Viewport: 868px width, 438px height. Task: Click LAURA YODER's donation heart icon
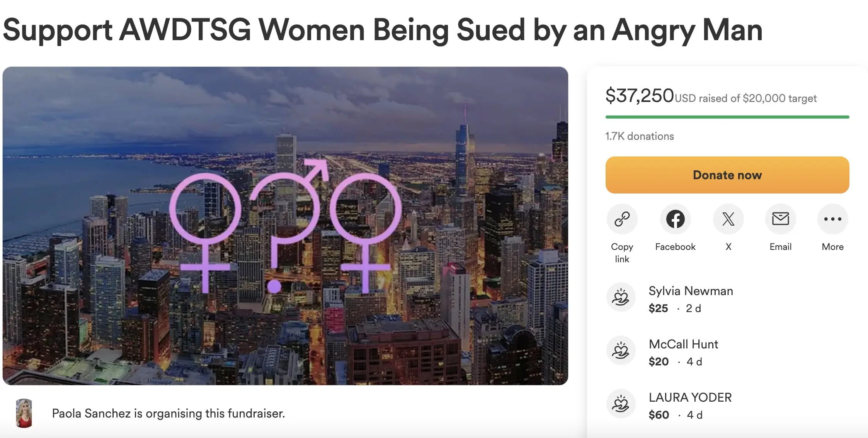pyautogui.click(x=621, y=403)
